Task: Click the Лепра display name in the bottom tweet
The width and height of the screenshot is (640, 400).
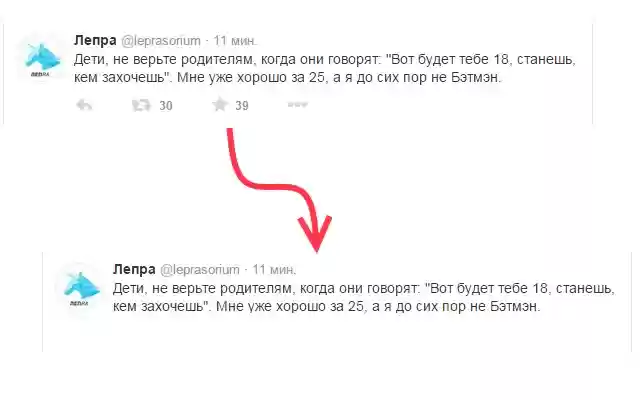Action: [134, 269]
